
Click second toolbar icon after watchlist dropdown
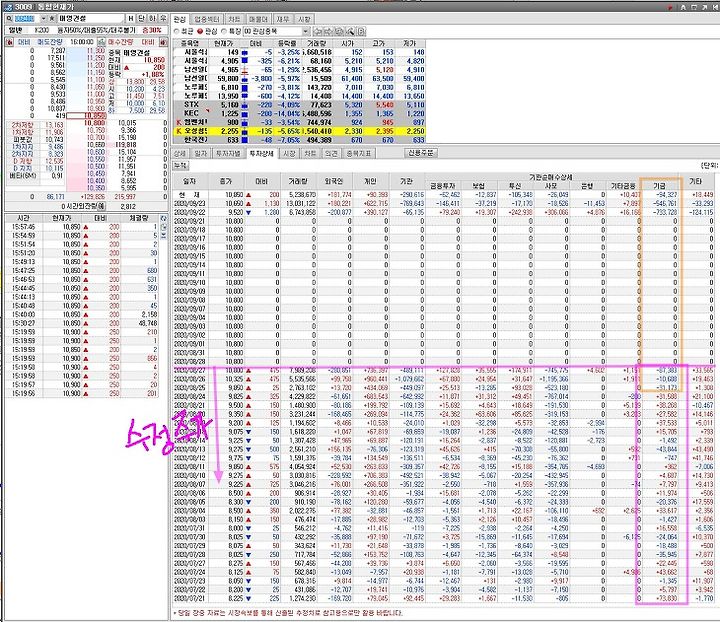328,31
